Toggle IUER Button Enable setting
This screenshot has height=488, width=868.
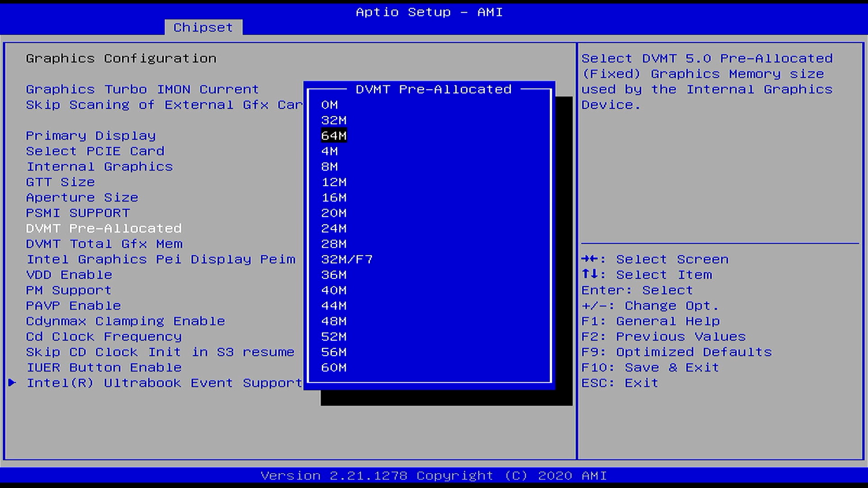click(104, 367)
